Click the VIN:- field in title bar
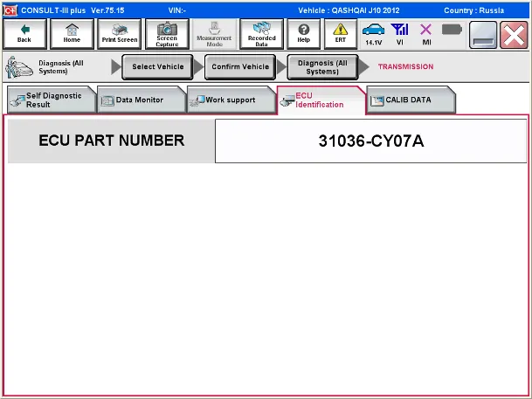This screenshot has width=532, height=399. (177, 10)
